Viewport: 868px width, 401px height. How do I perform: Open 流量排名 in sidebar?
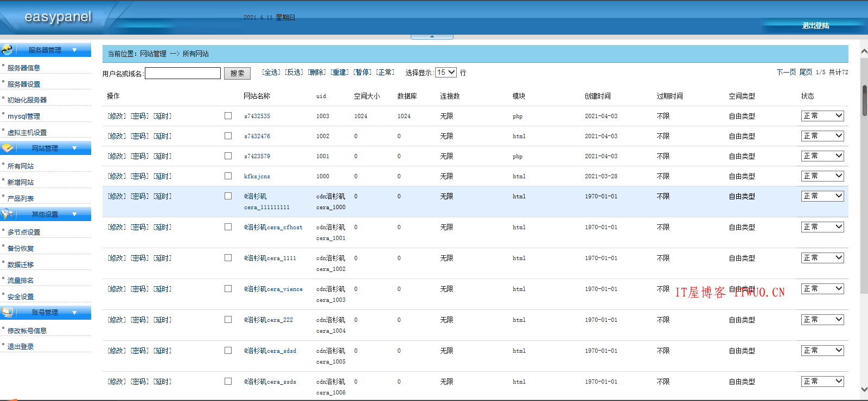21,280
